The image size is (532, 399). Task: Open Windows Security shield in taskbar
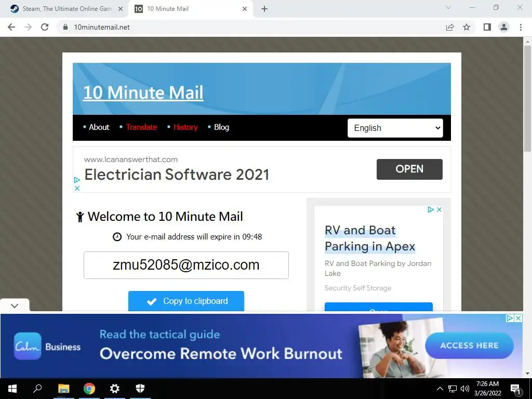[140, 389]
